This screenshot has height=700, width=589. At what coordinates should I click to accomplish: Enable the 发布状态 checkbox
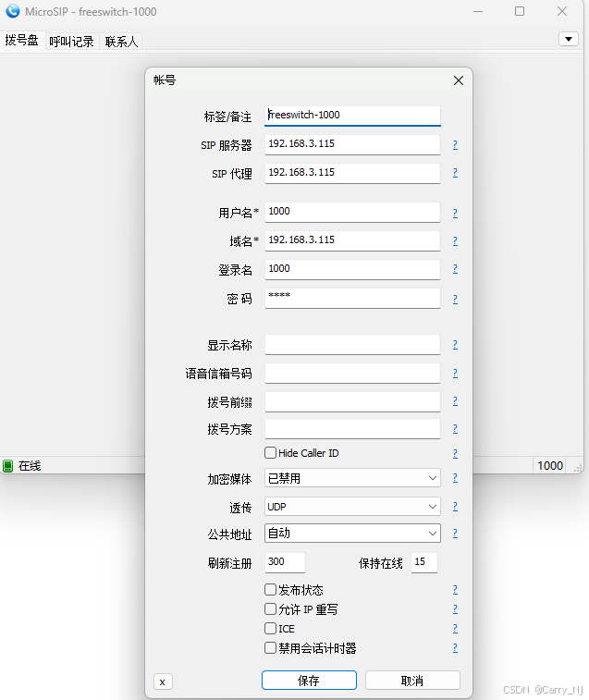pos(270,590)
